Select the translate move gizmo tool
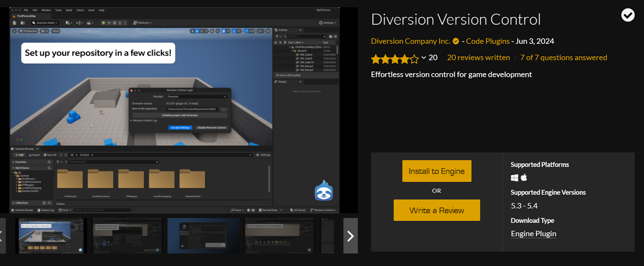The width and height of the screenshot is (644, 266). pos(197,31)
